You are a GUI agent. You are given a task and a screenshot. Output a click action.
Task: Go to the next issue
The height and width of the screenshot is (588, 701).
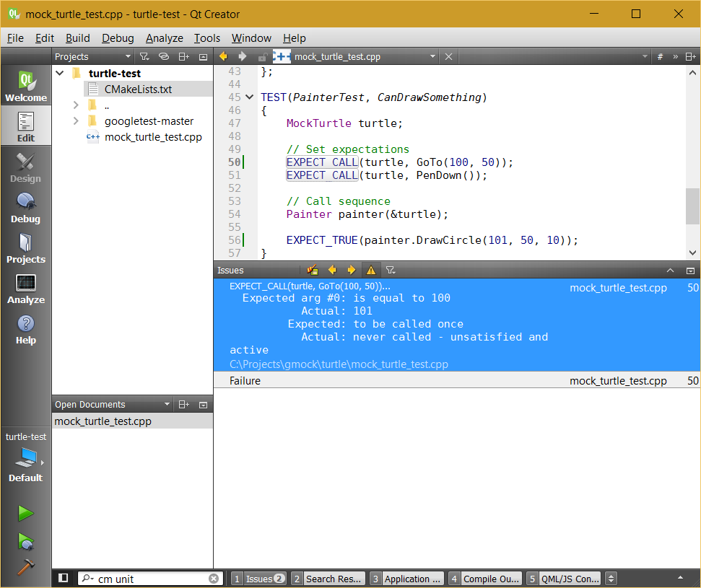click(x=352, y=270)
